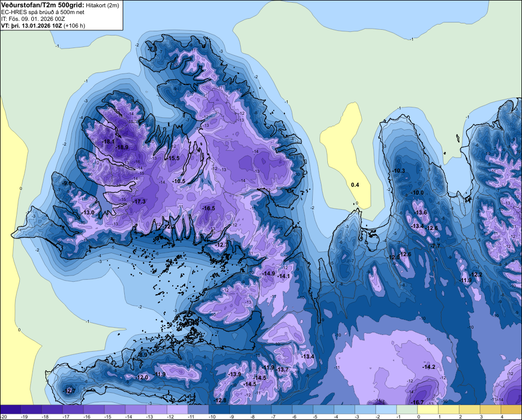Viewport: 522px width, 420px height.
Task: Select the -9.6 temperature label
Action: [66, 183]
